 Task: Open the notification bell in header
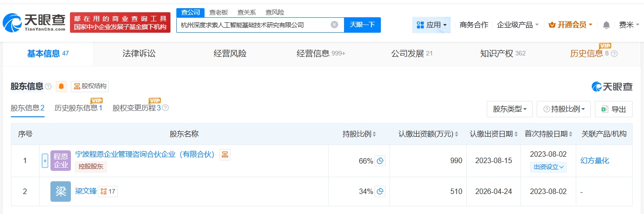click(x=606, y=25)
